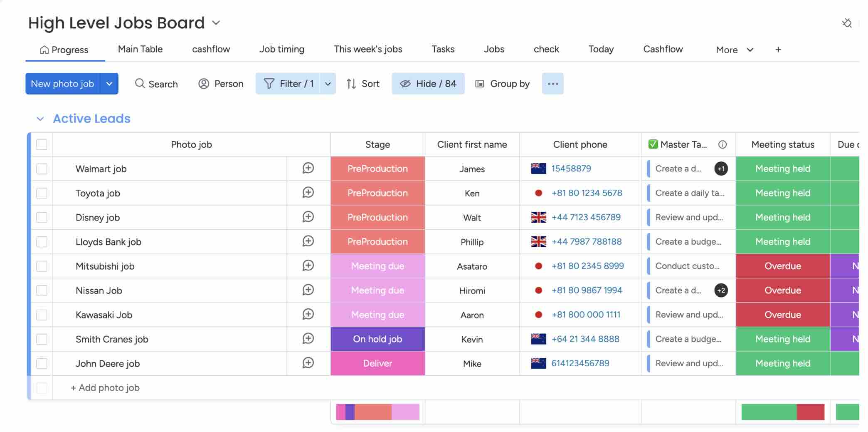Expand the New photo job arrow menu

coord(109,84)
